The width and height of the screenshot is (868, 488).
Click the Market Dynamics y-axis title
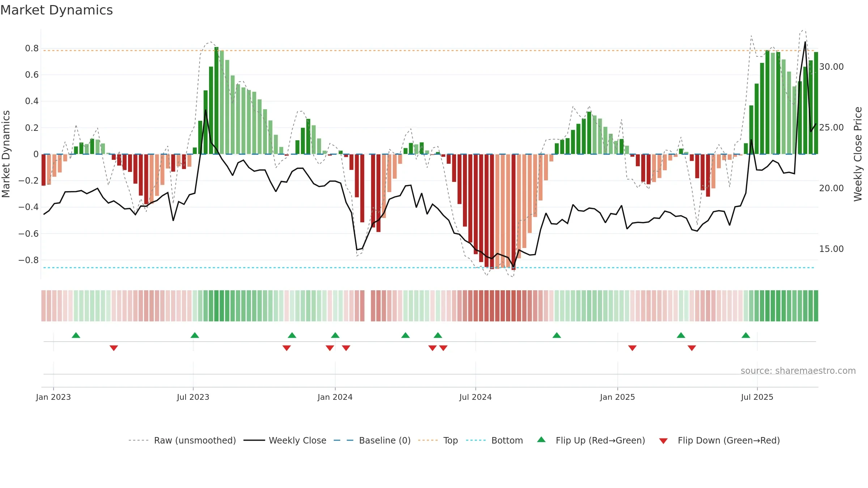(x=6, y=154)
